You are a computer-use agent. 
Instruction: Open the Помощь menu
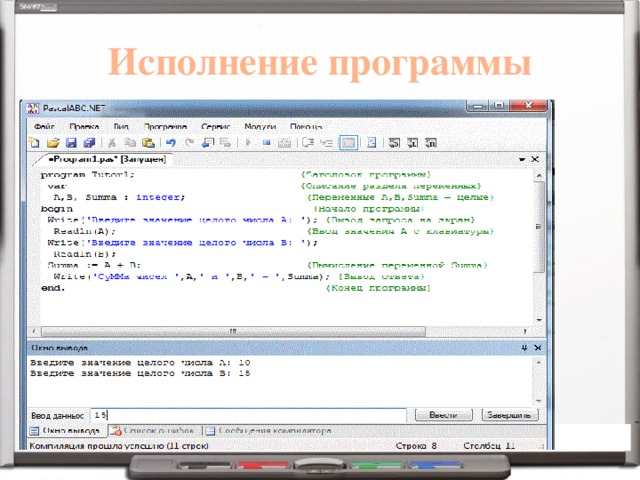306,127
